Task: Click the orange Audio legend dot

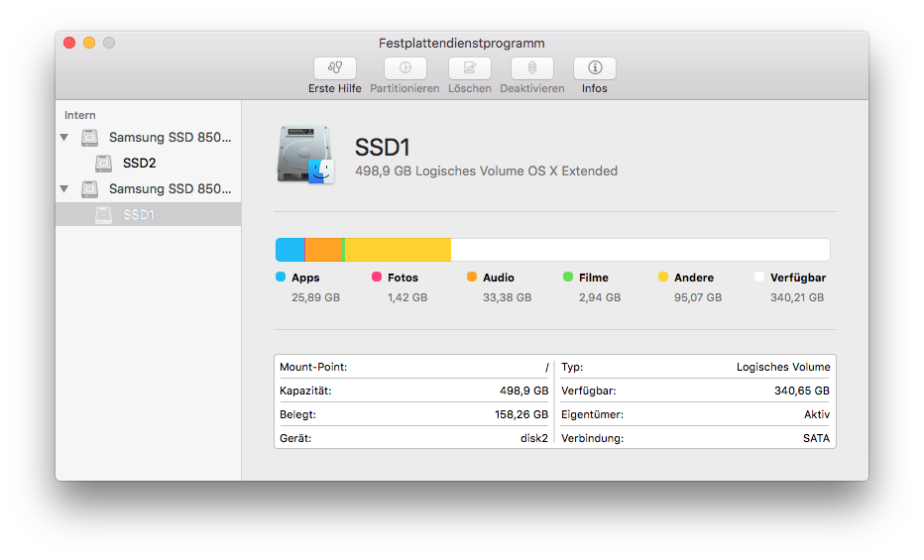Action: 472,277
